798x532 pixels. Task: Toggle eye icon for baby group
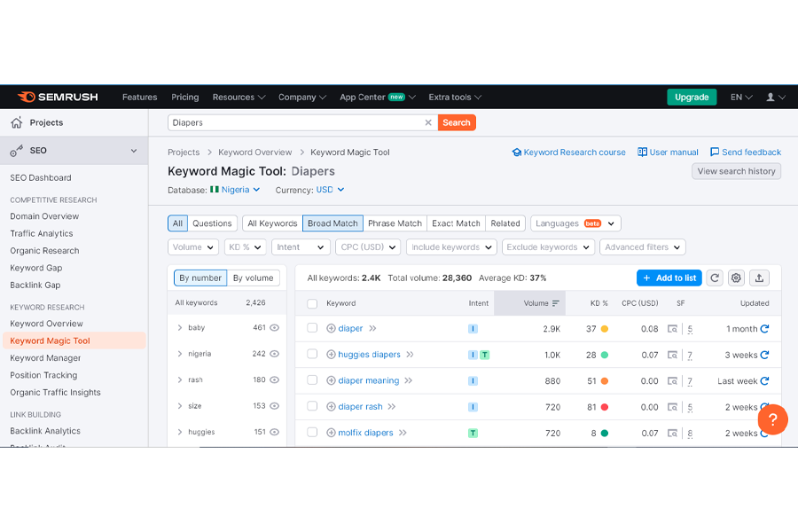(x=274, y=328)
